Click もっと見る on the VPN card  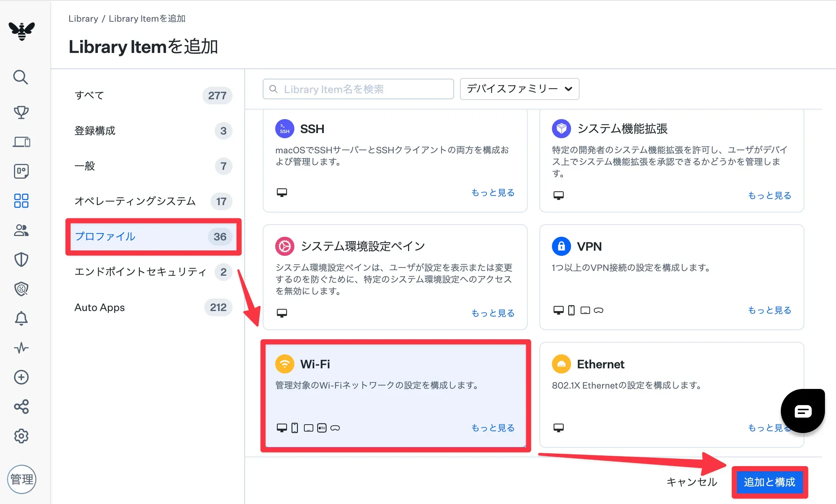tap(769, 310)
